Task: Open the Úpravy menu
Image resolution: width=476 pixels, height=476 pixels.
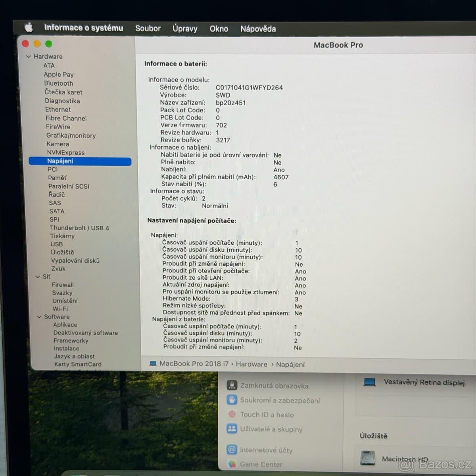Action: click(185, 29)
